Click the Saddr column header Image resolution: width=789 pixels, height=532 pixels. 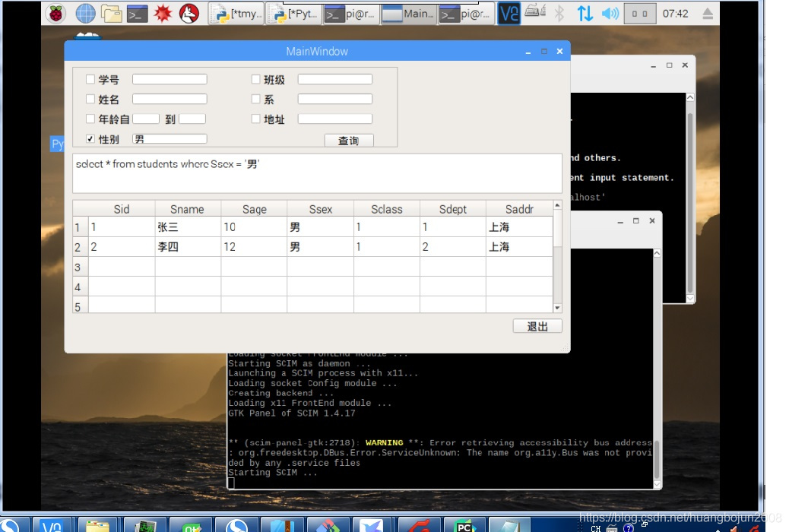[519, 209]
